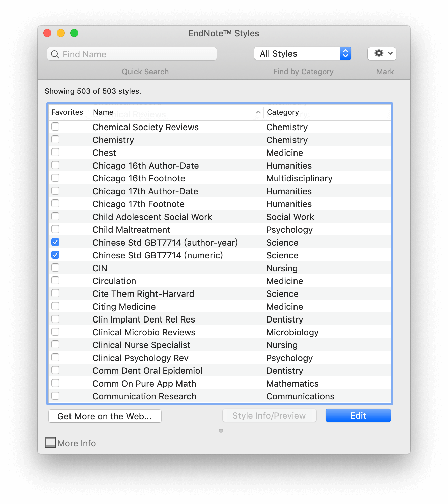
Task: Toggle the More Info panel icon
Action: pos(51,443)
